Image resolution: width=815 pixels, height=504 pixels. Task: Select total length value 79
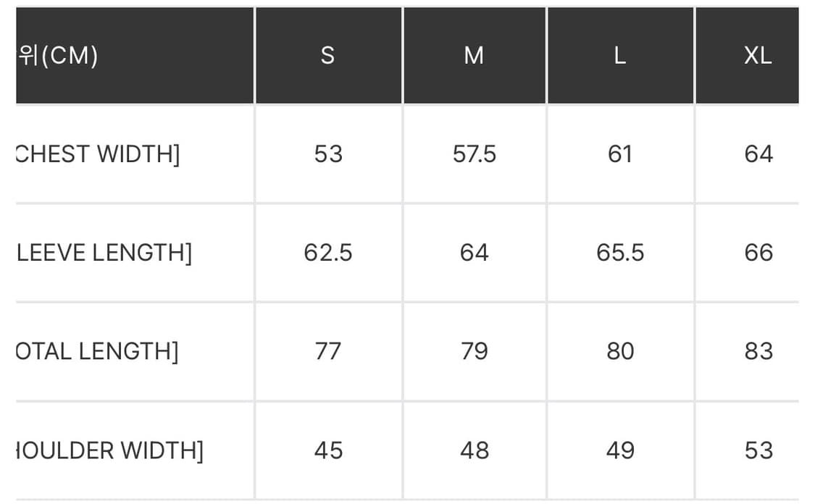[x=475, y=351]
